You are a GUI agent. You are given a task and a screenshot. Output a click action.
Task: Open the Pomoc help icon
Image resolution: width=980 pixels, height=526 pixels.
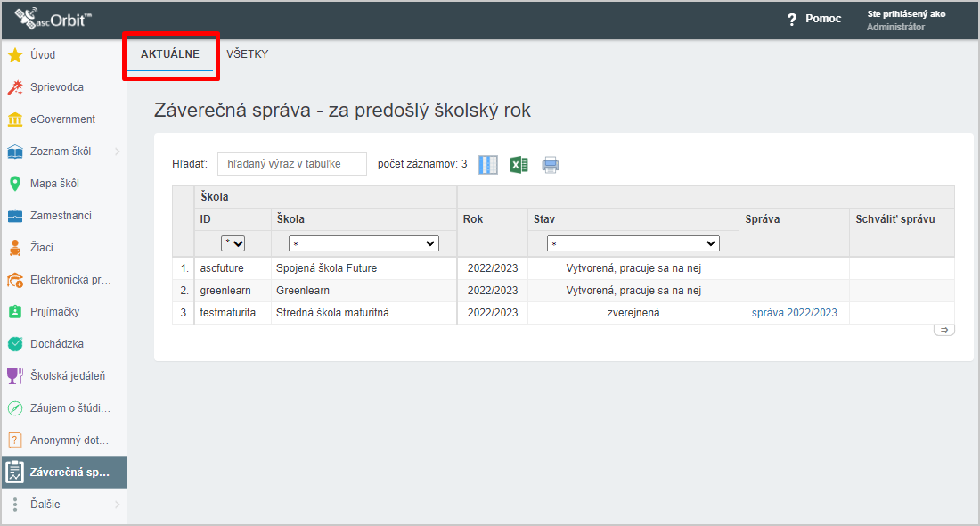(x=791, y=20)
